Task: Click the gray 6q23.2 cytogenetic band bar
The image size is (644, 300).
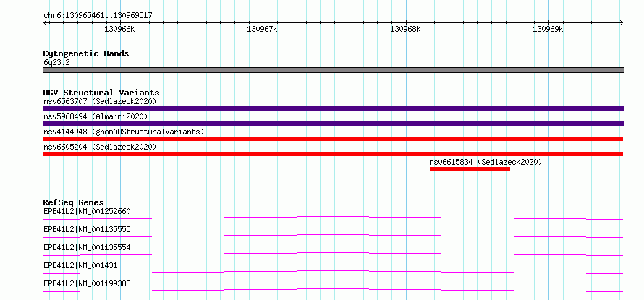Action: point(333,70)
